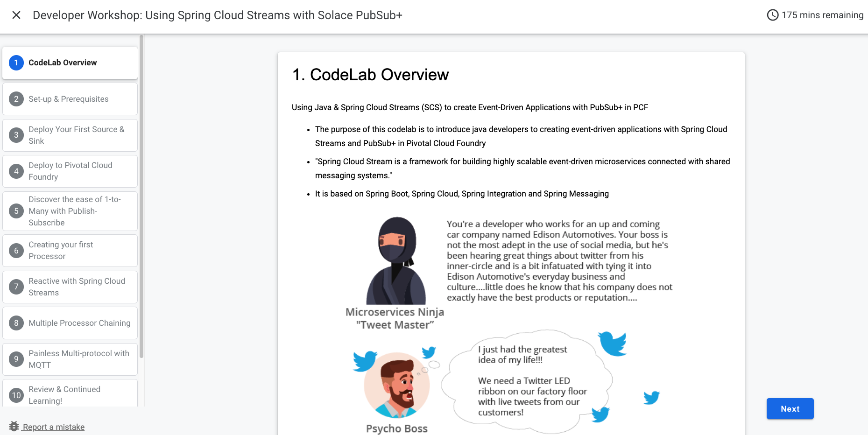Click the clock icon beside remaining time

[772, 15]
